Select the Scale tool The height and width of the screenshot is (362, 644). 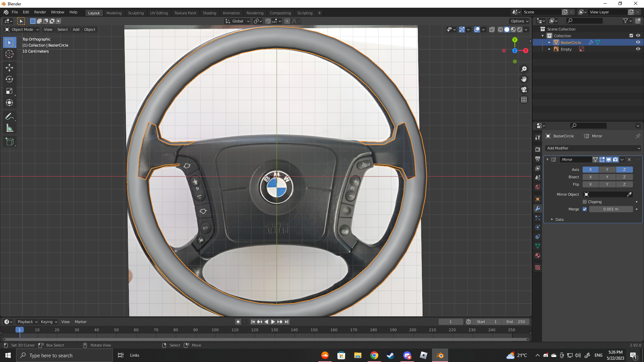(x=9, y=91)
